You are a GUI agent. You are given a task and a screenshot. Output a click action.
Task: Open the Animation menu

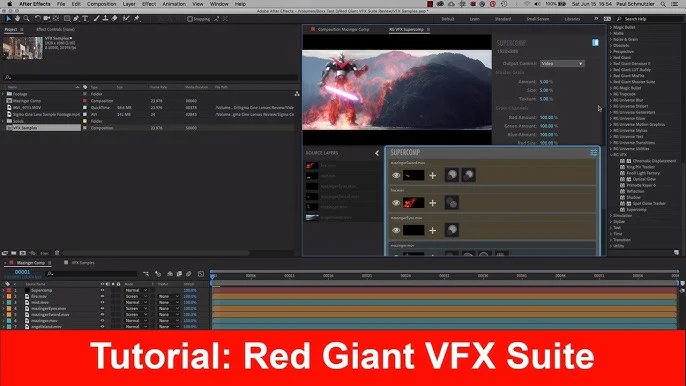(174, 4)
